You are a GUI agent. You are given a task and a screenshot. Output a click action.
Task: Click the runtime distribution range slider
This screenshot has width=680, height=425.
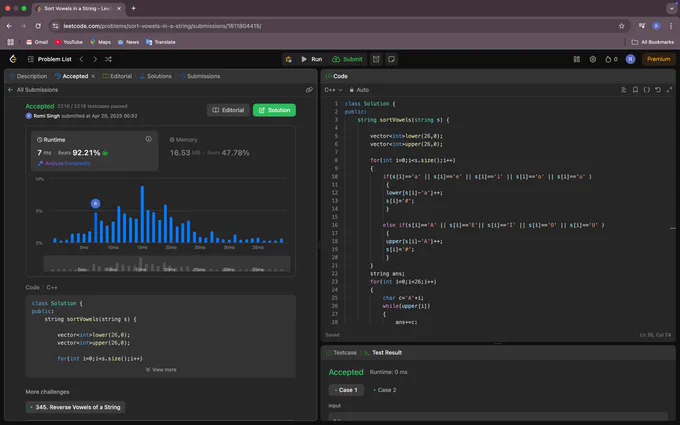click(167, 264)
